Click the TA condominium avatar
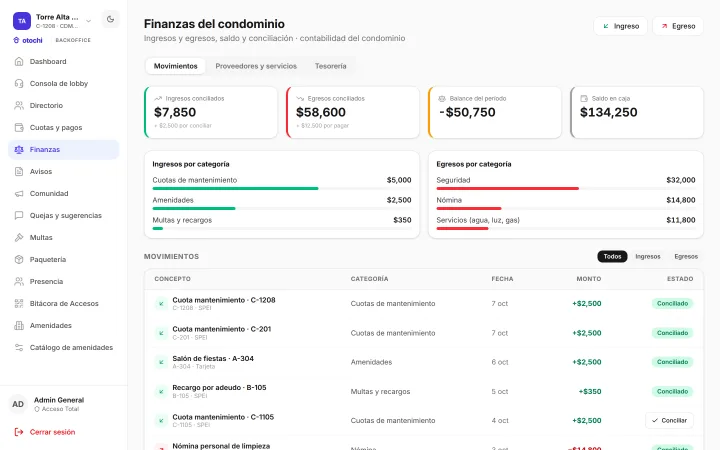 pos(22,21)
